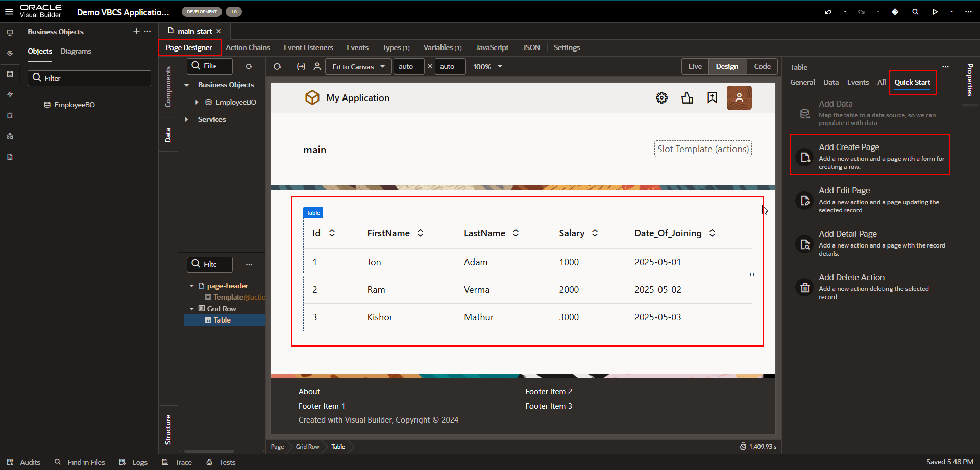This screenshot has width=980, height=470.
Task: Open the Search in the top toolbar
Action: click(915, 11)
